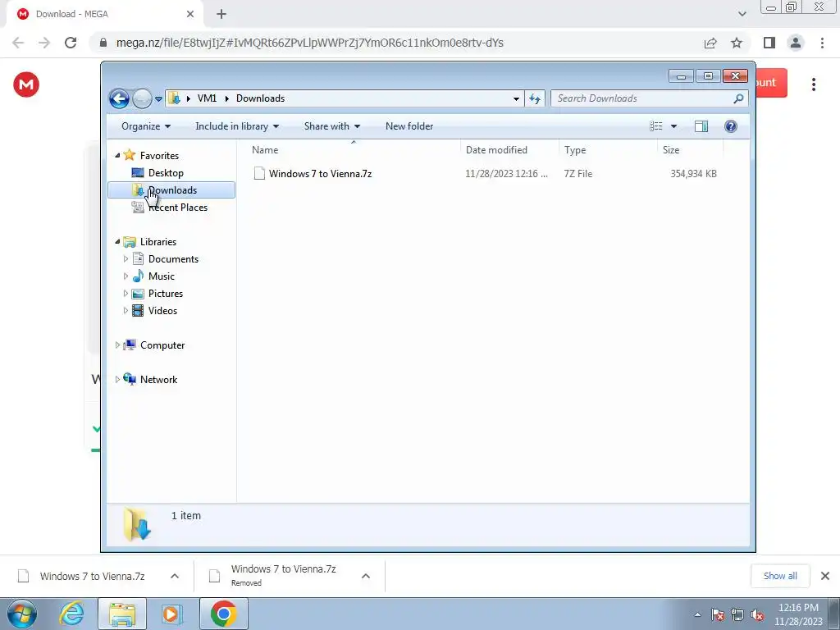Open the Videos library
Screen dimensions: 840x630
(162, 311)
